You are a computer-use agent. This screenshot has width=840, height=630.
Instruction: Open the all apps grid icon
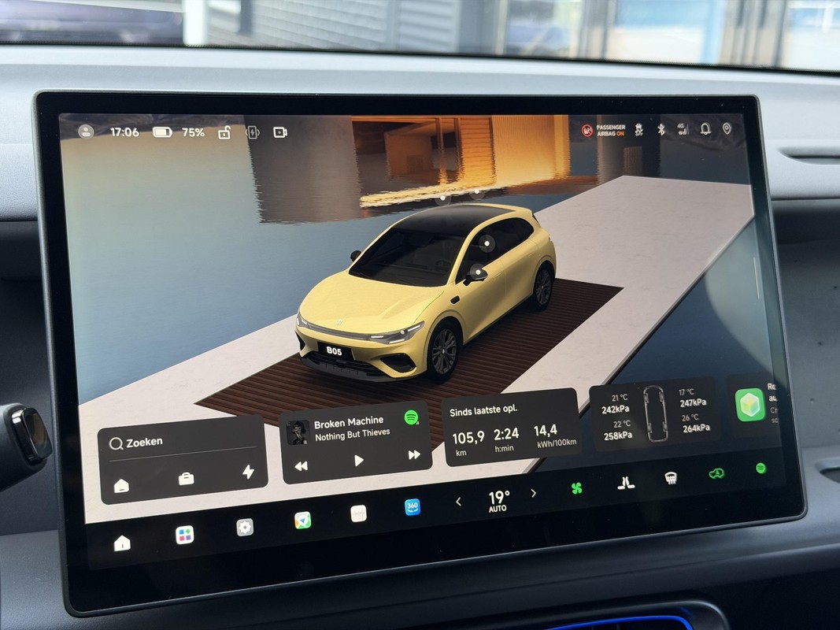(x=185, y=535)
